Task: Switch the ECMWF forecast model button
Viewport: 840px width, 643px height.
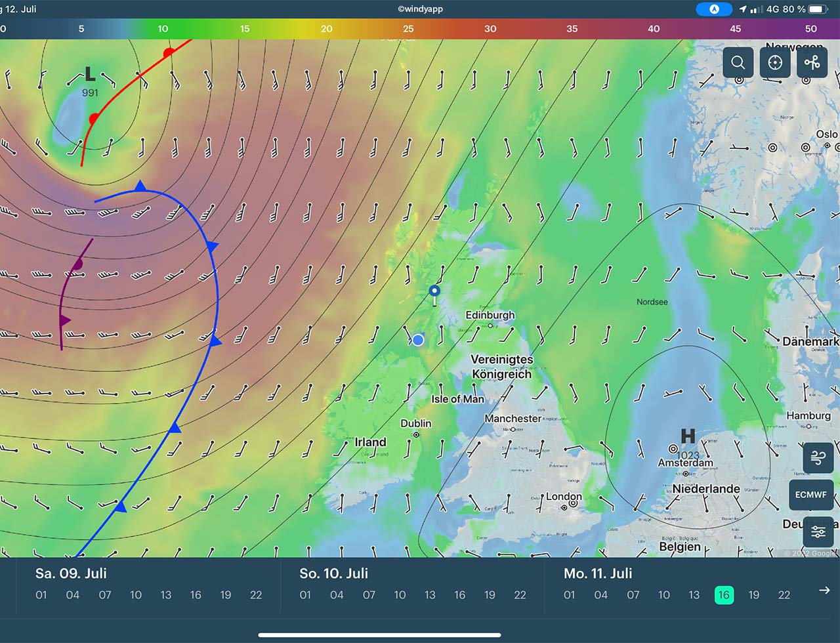Action: [811, 495]
